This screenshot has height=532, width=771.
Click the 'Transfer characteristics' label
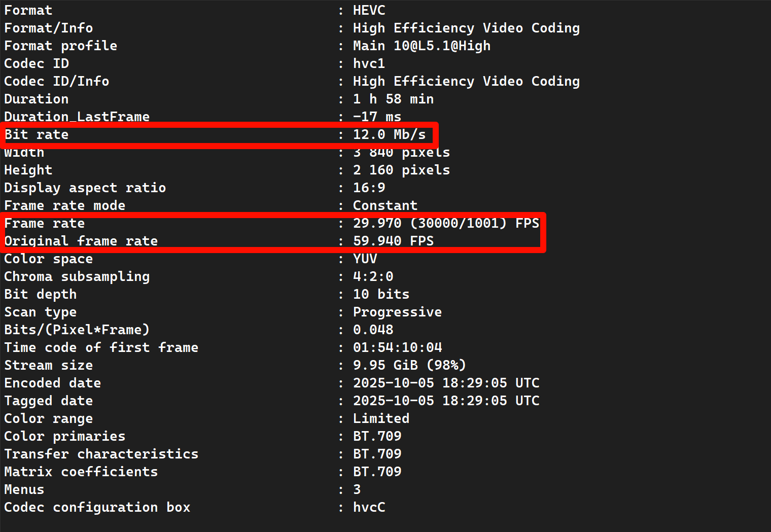click(101, 454)
